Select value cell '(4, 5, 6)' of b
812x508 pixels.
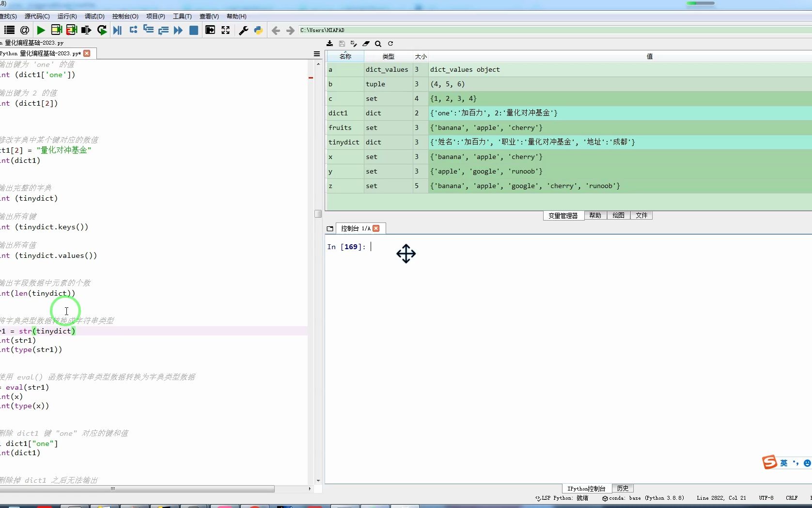coord(620,84)
